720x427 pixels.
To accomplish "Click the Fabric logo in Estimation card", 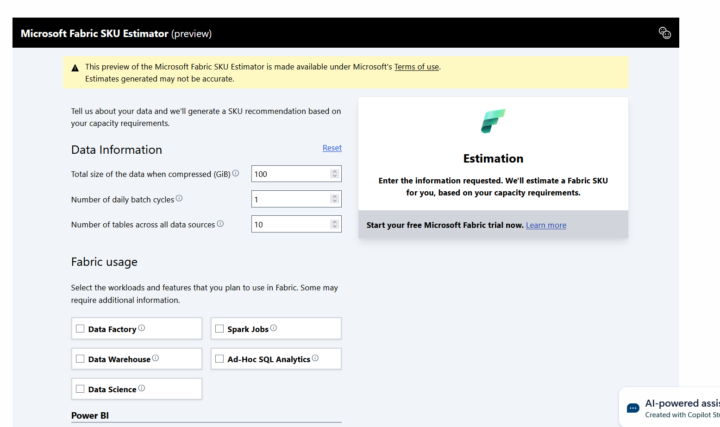I will (493, 121).
